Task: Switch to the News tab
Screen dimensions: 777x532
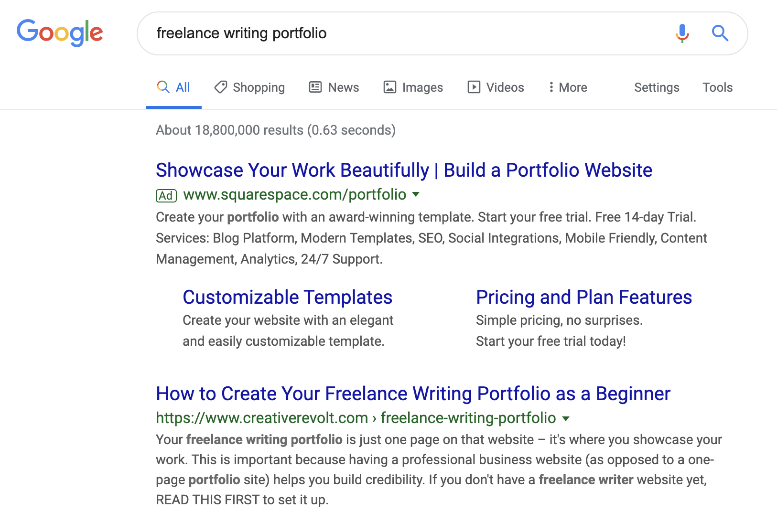Action: 334,87
